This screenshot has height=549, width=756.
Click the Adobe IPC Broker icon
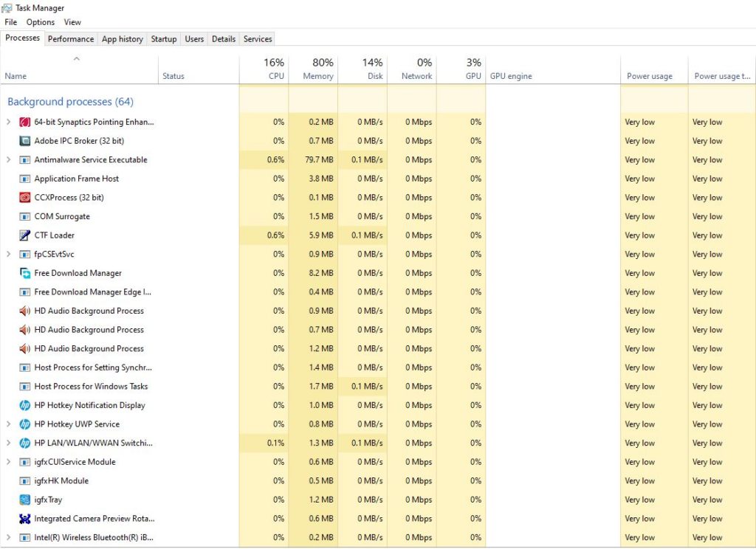tap(24, 141)
